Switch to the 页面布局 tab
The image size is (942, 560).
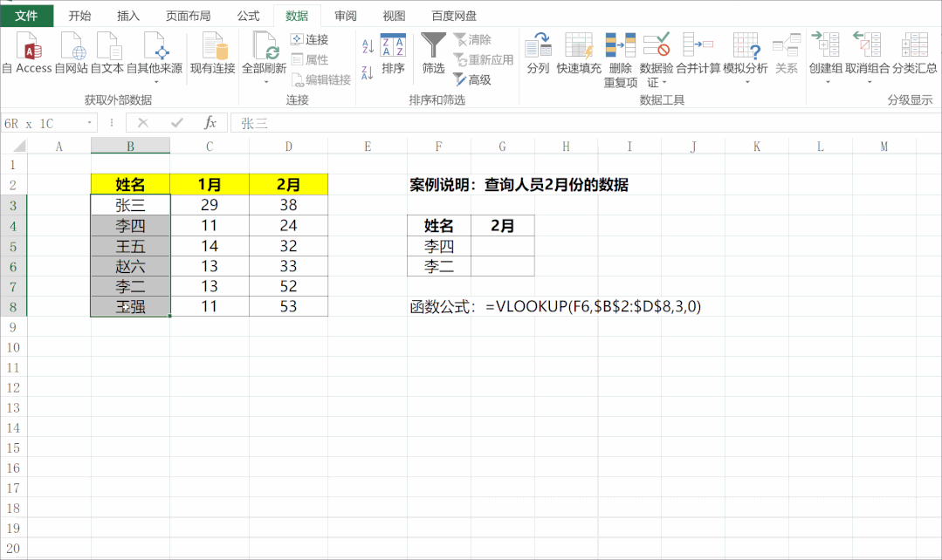click(188, 16)
